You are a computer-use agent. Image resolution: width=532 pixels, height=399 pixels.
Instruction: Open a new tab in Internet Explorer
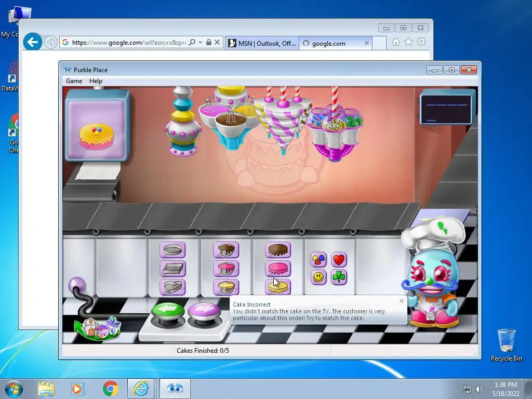(379, 43)
